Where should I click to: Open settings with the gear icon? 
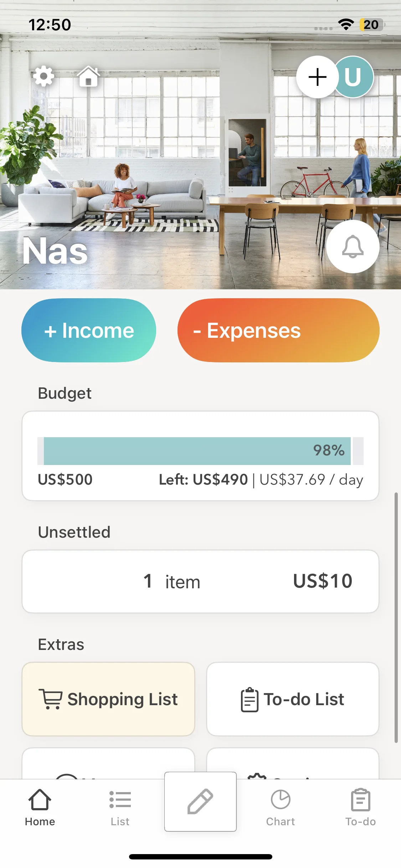(43, 76)
